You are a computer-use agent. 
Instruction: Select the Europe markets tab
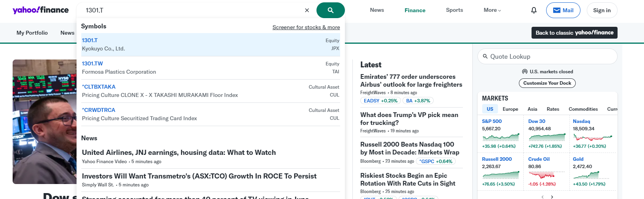[511, 109]
